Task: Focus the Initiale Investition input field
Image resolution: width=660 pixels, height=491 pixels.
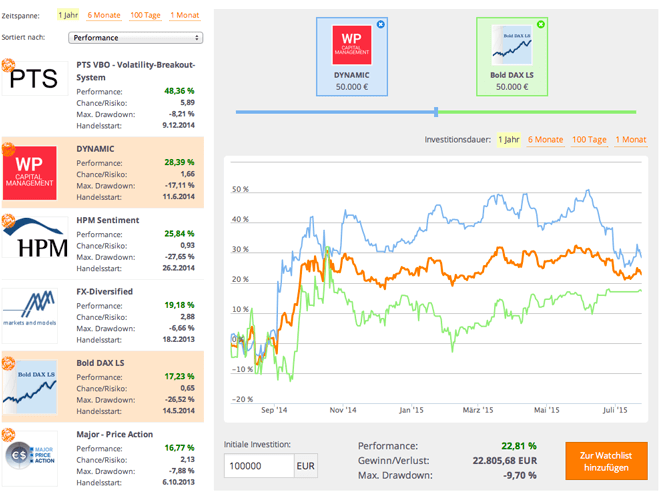Action: click(x=258, y=466)
